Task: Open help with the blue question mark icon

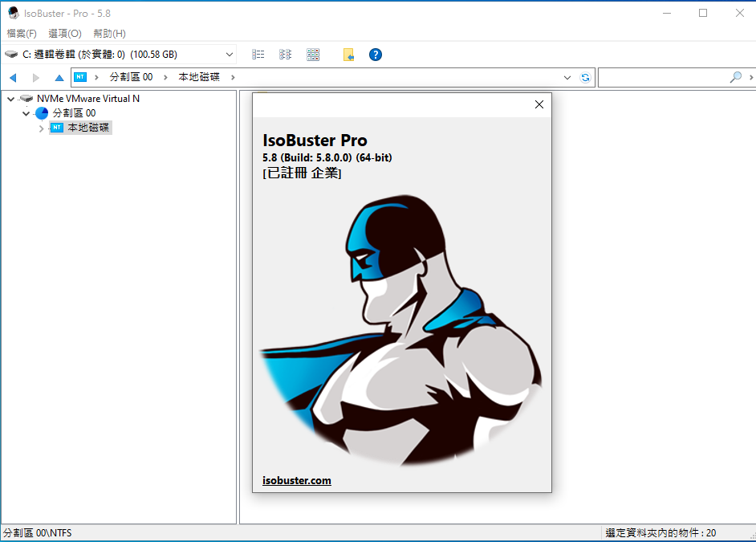Action: (375, 55)
